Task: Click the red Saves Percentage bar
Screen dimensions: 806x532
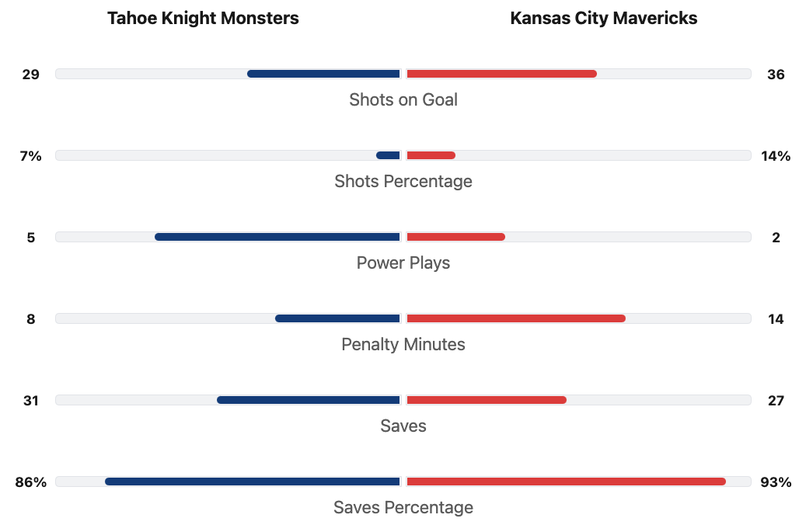Action: pos(566,482)
